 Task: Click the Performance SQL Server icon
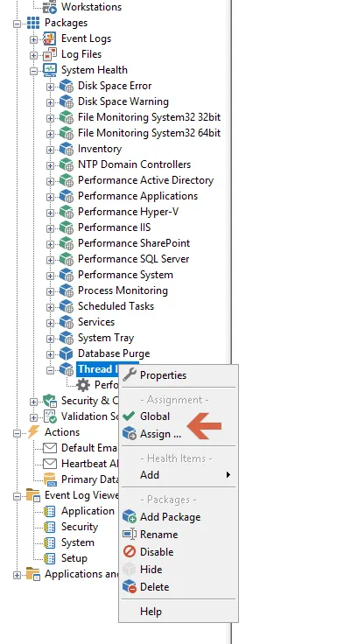67,259
